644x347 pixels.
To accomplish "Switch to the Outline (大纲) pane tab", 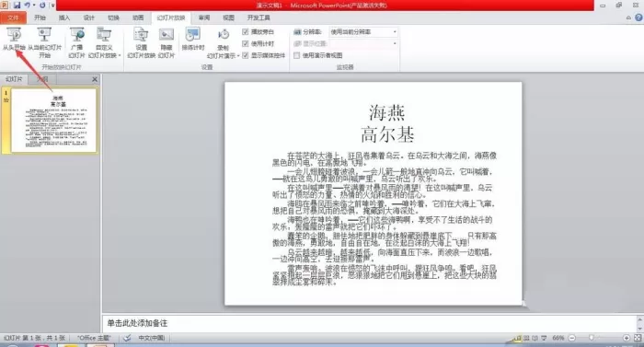I will coord(42,79).
